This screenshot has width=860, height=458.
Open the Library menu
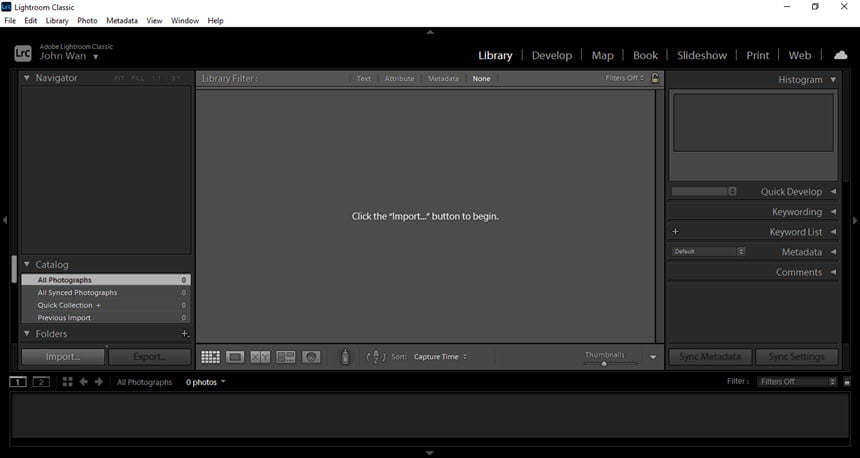(x=57, y=20)
